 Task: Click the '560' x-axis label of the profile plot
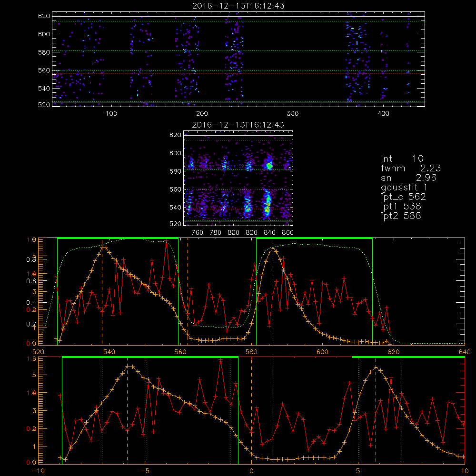tap(180, 352)
